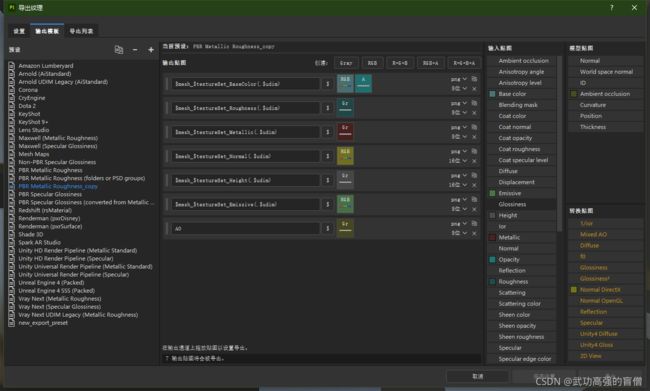Screen dimensions: 650x391
Task: Duplicate the Roughness output map row
Action: [474, 103]
